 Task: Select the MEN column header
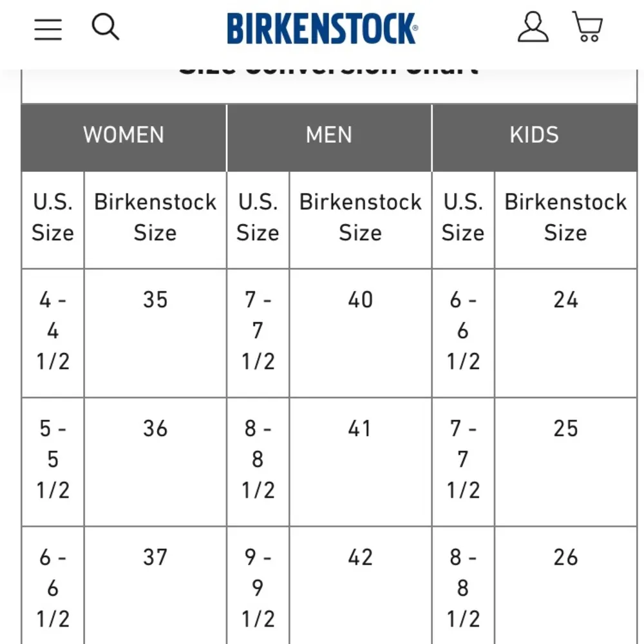(329, 135)
